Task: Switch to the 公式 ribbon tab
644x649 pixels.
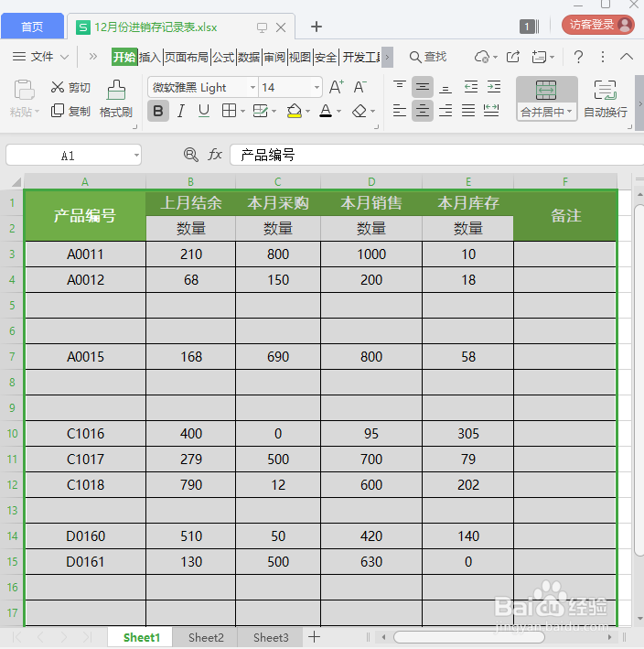Action: pos(223,57)
